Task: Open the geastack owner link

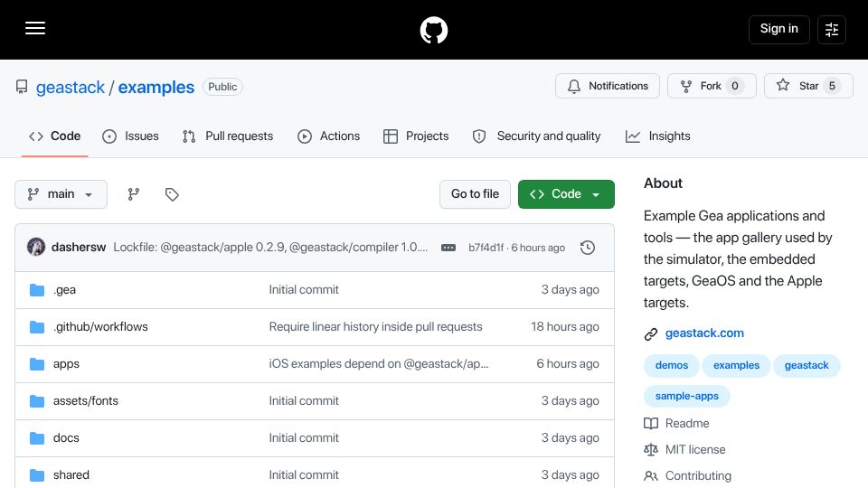Action: (x=71, y=87)
